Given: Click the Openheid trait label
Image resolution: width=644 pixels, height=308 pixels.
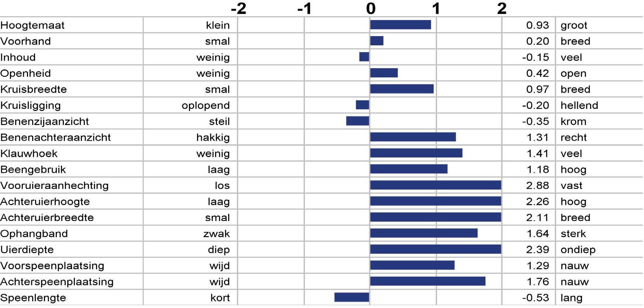Looking at the screenshot, I should pos(25,73).
